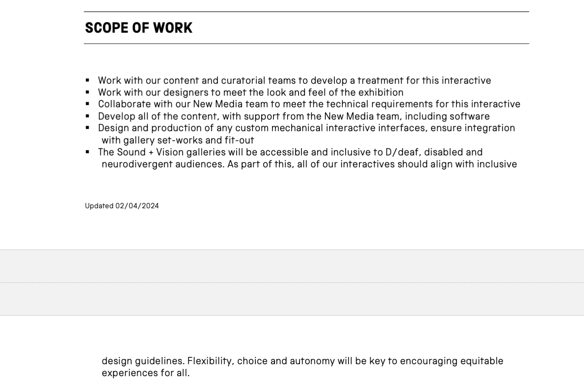Place cursor in content and curatorial teams bullet
This screenshot has height=392, width=584.
(294, 80)
